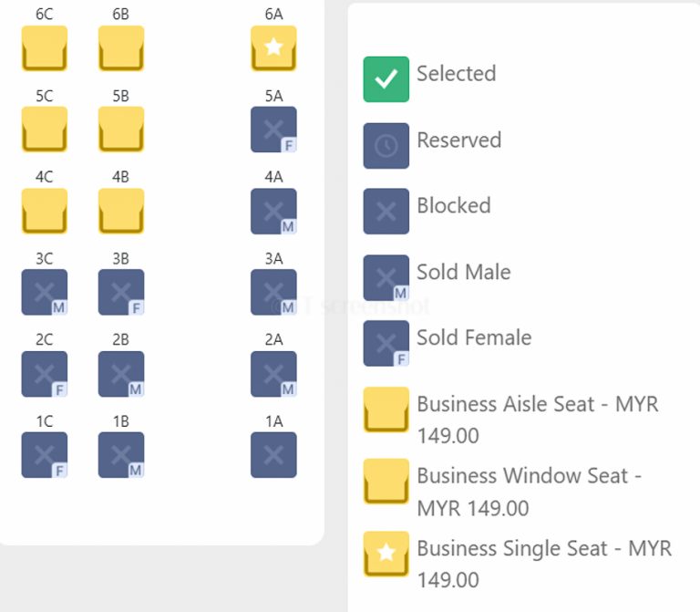Click blocked seat 1A
This screenshot has height=612, width=700.
point(273,455)
